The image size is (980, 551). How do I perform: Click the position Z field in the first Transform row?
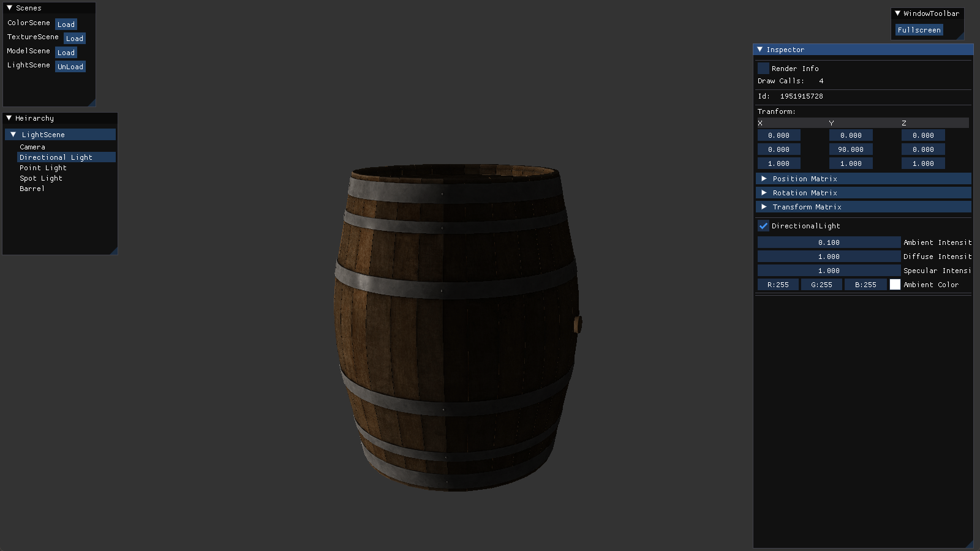[x=923, y=135]
